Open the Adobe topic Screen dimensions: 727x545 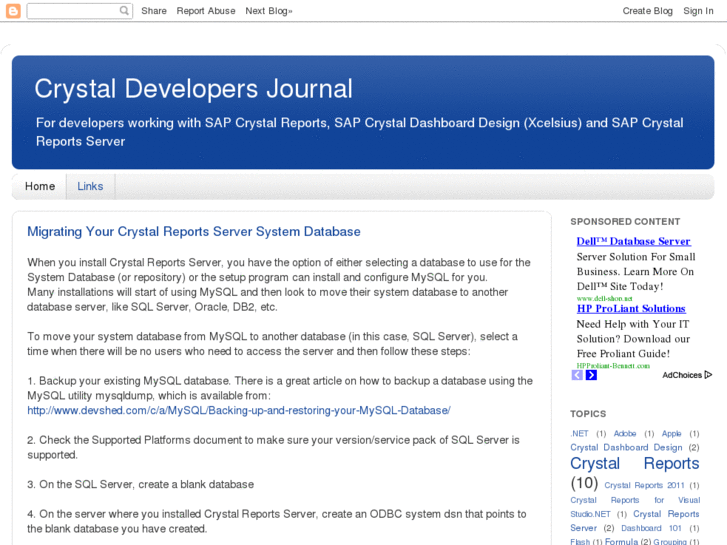[x=625, y=433]
